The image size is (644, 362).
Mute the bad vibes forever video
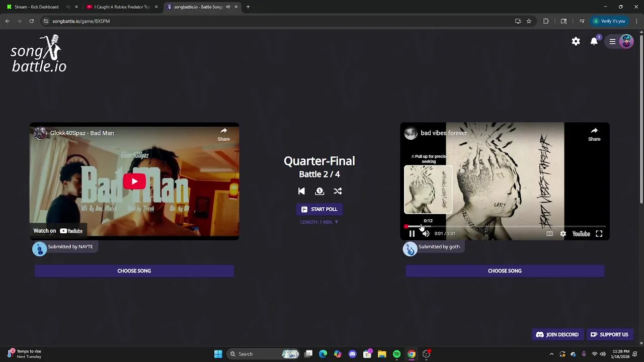click(426, 233)
